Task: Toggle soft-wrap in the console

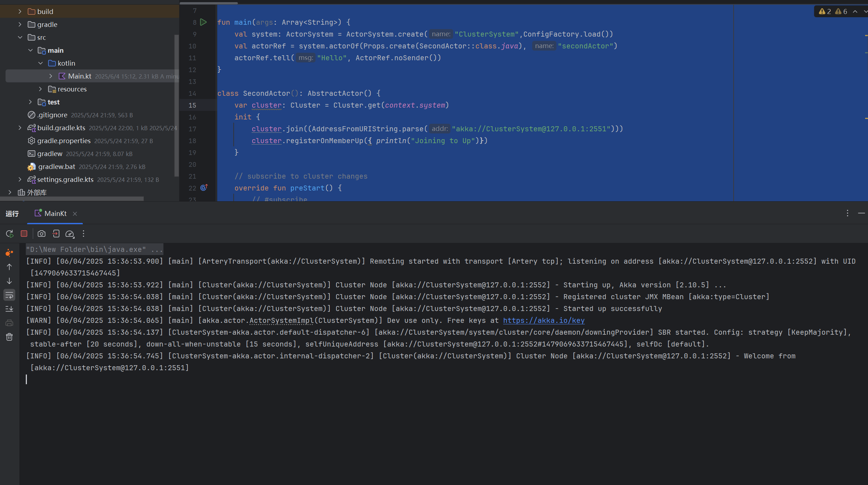Action: click(x=9, y=295)
